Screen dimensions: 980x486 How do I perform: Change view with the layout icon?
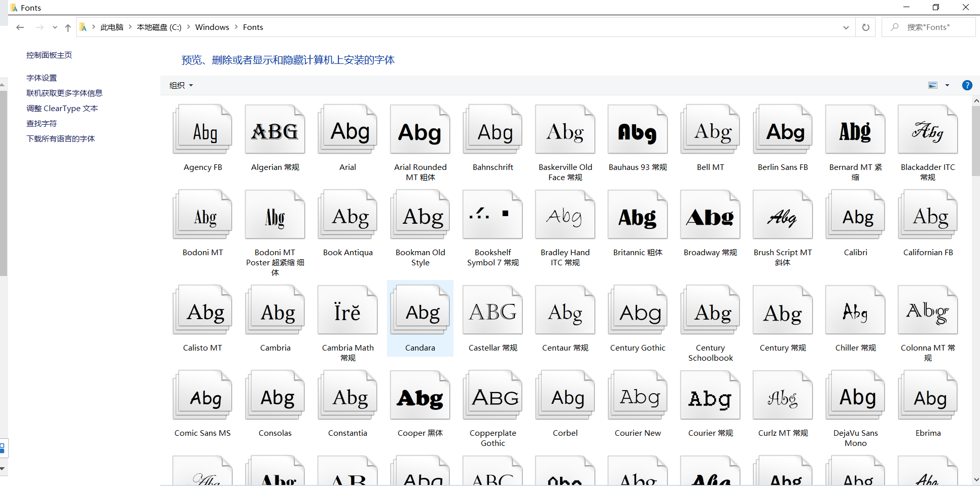pyautogui.click(x=933, y=85)
